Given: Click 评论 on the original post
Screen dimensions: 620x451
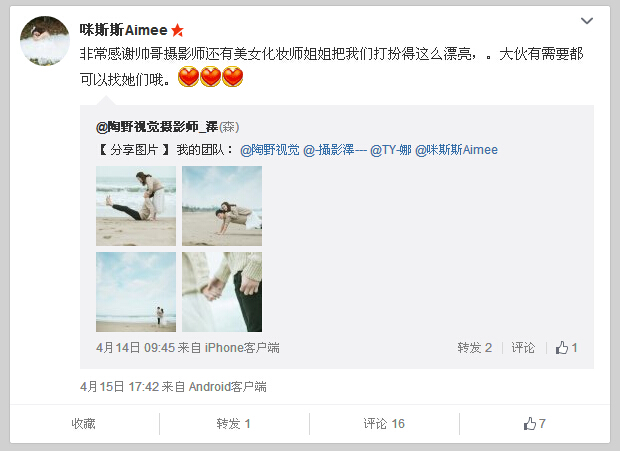Looking at the screenshot, I should [x=523, y=348].
